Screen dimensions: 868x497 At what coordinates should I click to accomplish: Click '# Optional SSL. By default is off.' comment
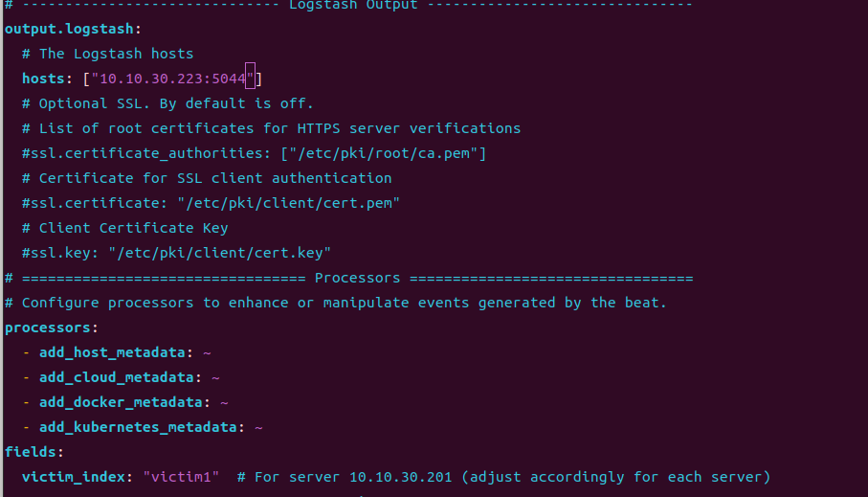[x=167, y=103]
